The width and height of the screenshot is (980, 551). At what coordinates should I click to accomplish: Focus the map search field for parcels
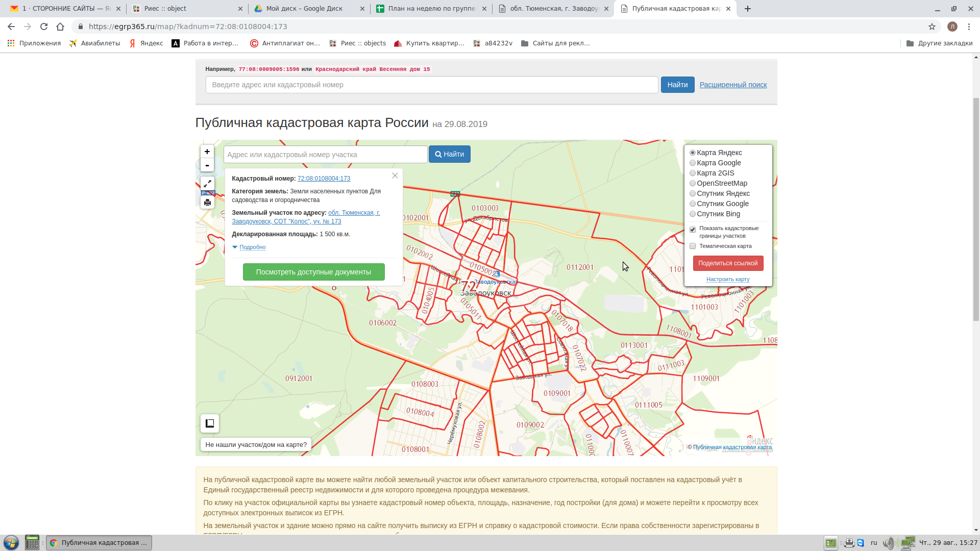326,154
